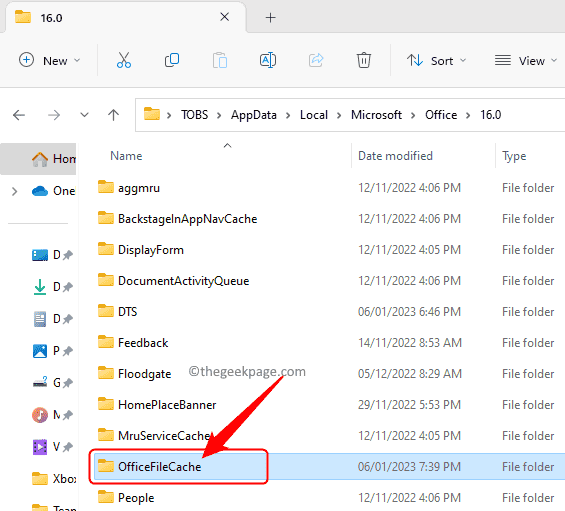Navigate up one folder level
Viewport: 565px width, 511px height.
(114, 115)
